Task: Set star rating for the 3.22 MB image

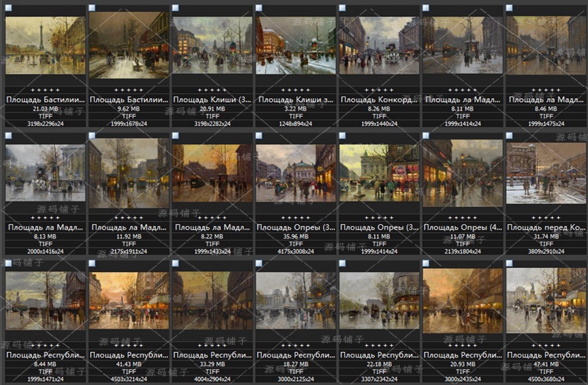Action: tap(296, 90)
